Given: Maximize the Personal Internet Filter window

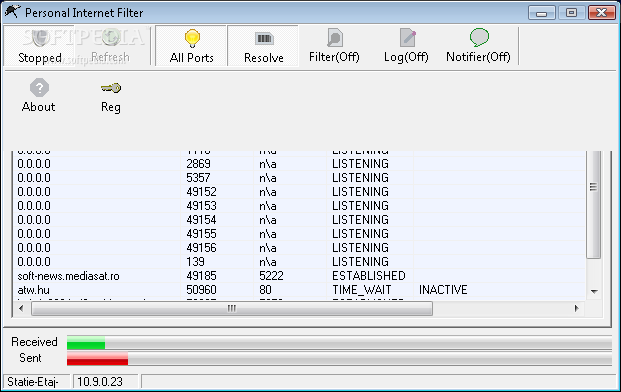Looking at the screenshot, I should (571, 13).
